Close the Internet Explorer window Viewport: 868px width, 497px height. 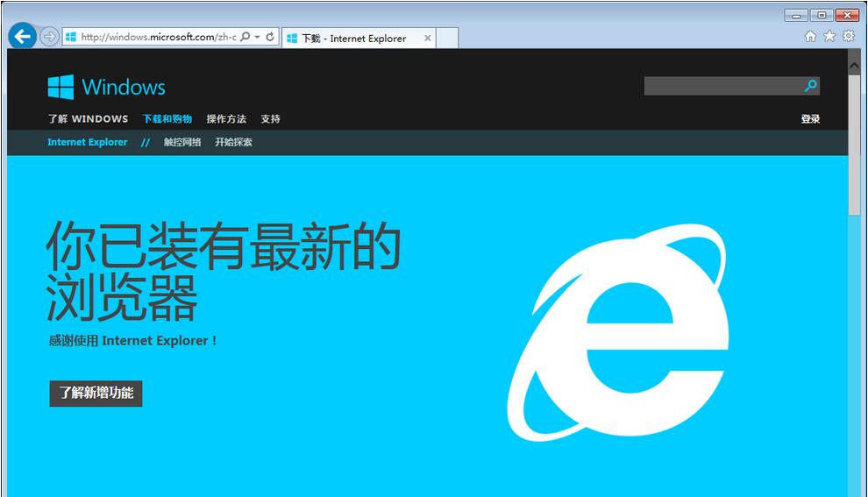(x=847, y=16)
